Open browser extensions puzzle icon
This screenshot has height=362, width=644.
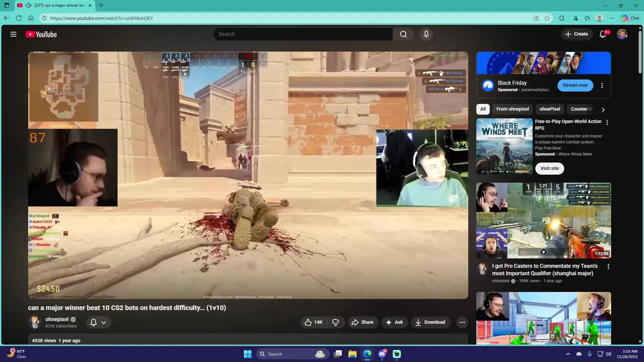pyautogui.click(x=561, y=18)
